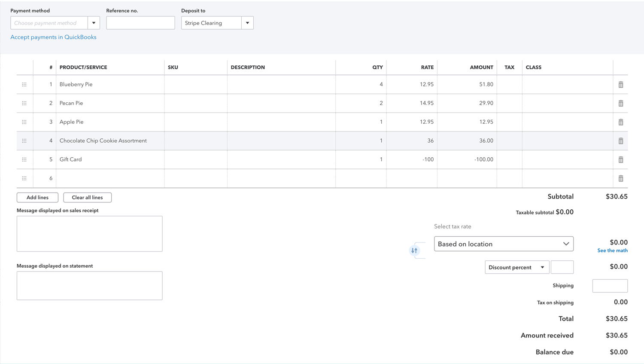Remove the Apple Pie row with trash icon
Image resolution: width=644 pixels, height=364 pixels.
(620, 122)
